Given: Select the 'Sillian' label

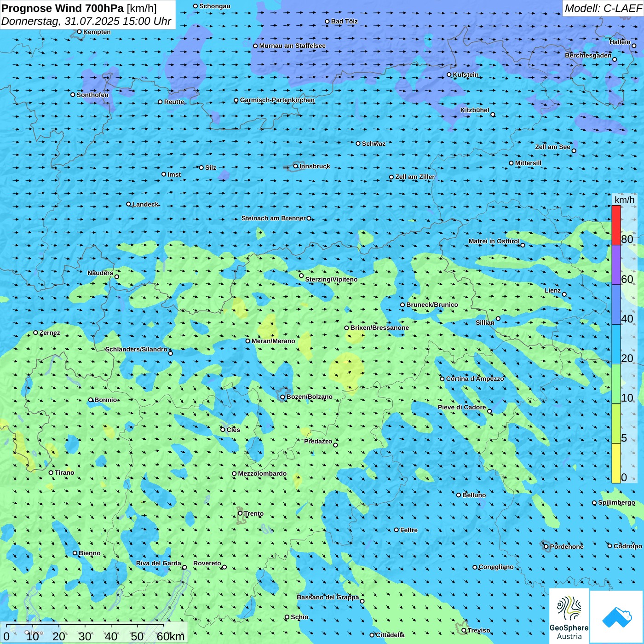Looking at the screenshot, I should (485, 322).
